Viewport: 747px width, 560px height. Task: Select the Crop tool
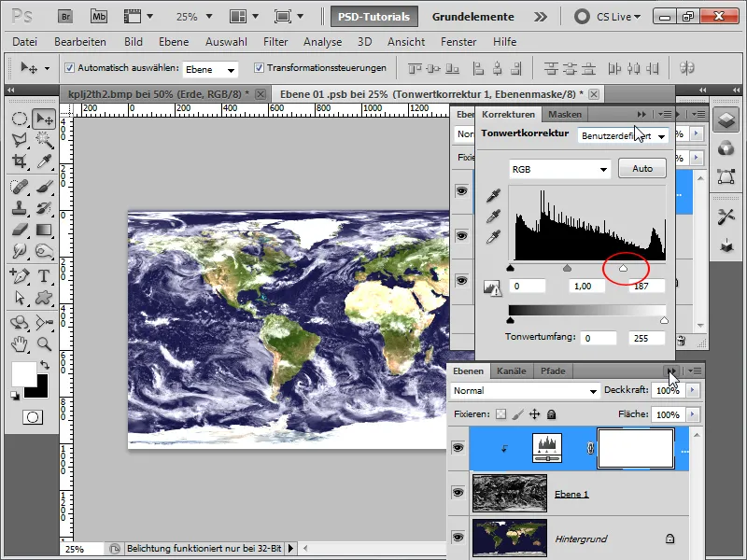[x=19, y=161]
